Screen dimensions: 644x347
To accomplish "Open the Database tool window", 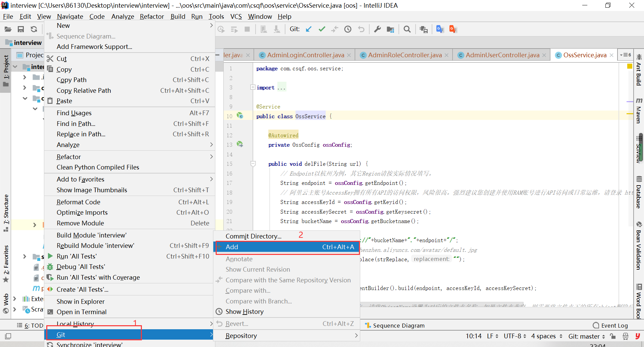I will 639,192.
